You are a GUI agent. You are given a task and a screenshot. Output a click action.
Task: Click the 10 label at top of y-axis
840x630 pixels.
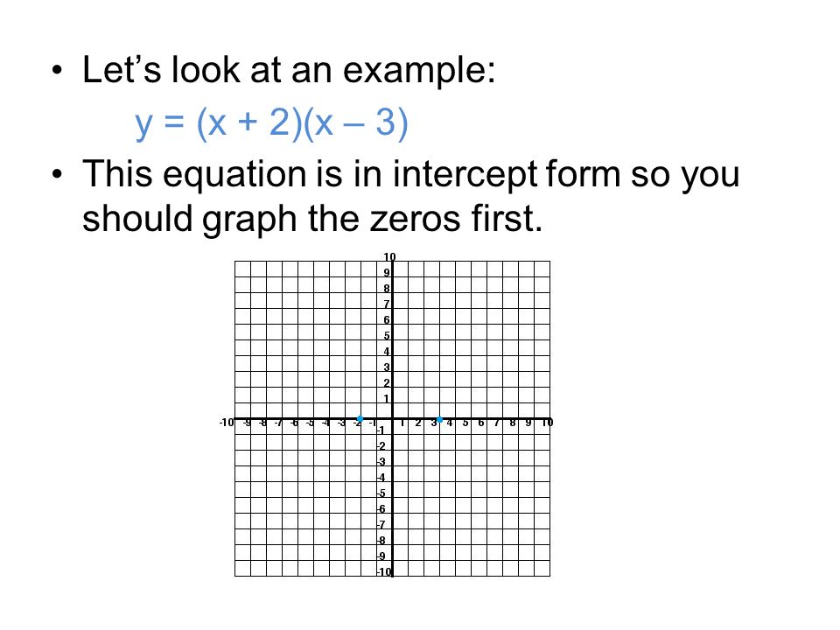[389, 256]
